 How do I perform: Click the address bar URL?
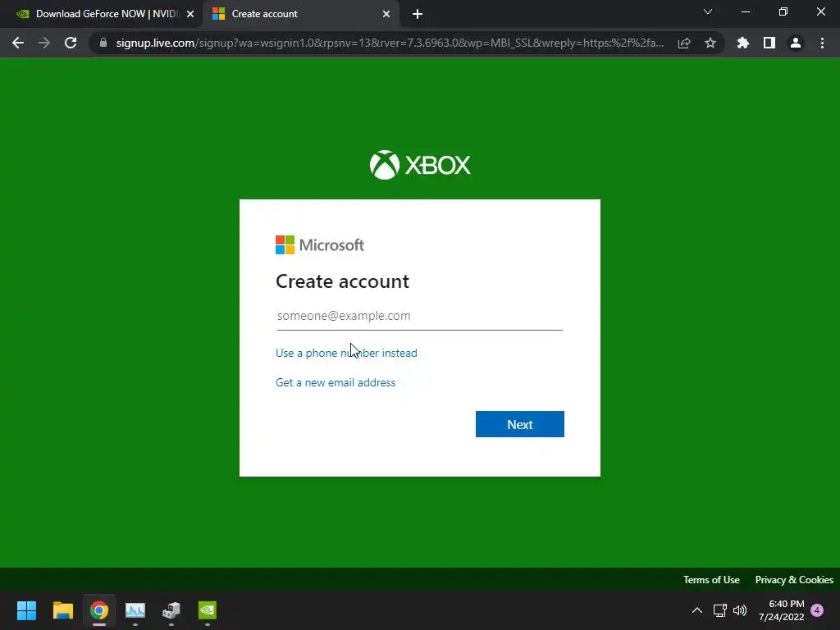pyautogui.click(x=390, y=43)
